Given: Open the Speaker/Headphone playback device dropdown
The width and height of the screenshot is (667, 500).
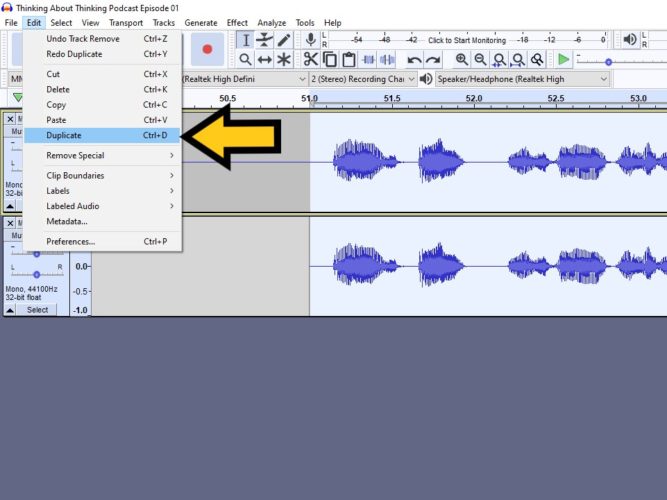Looking at the screenshot, I should (x=522, y=79).
